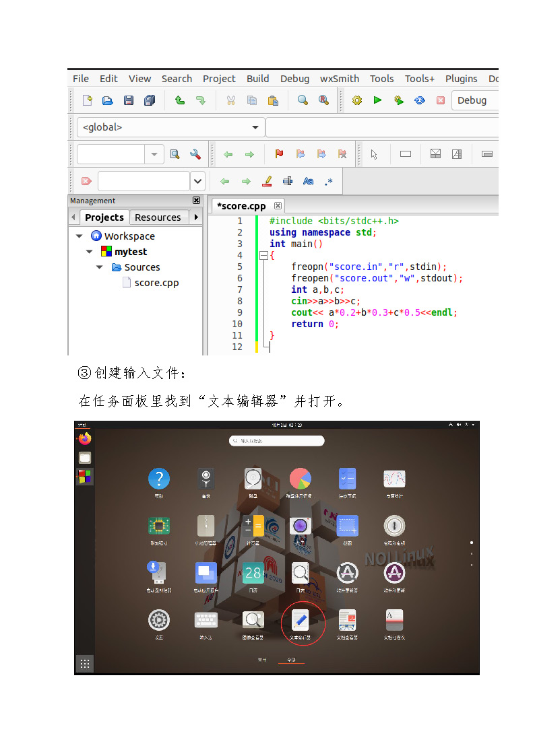This screenshot has height=756, width=535.
Task: Launch the Calculator app in the grid
Action: click(x=253, y=526)
